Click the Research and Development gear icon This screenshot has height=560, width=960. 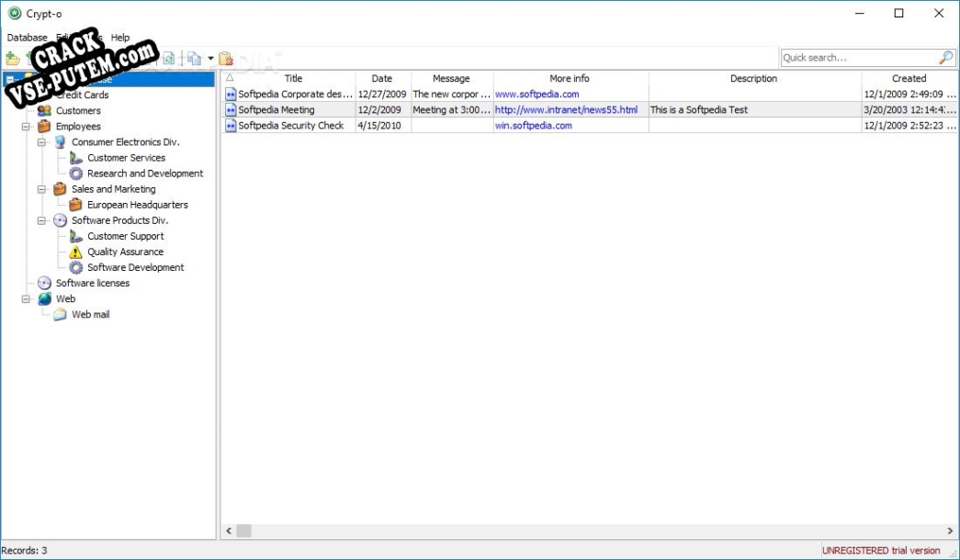[75, 174]
